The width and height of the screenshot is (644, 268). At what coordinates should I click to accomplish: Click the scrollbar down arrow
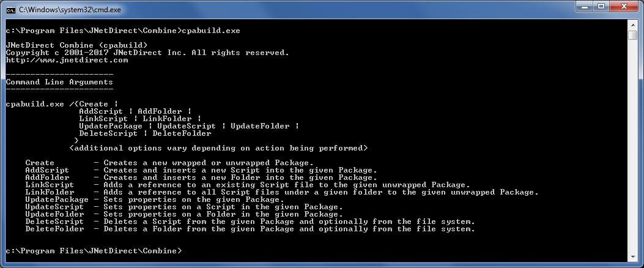(x=633, y=256)
